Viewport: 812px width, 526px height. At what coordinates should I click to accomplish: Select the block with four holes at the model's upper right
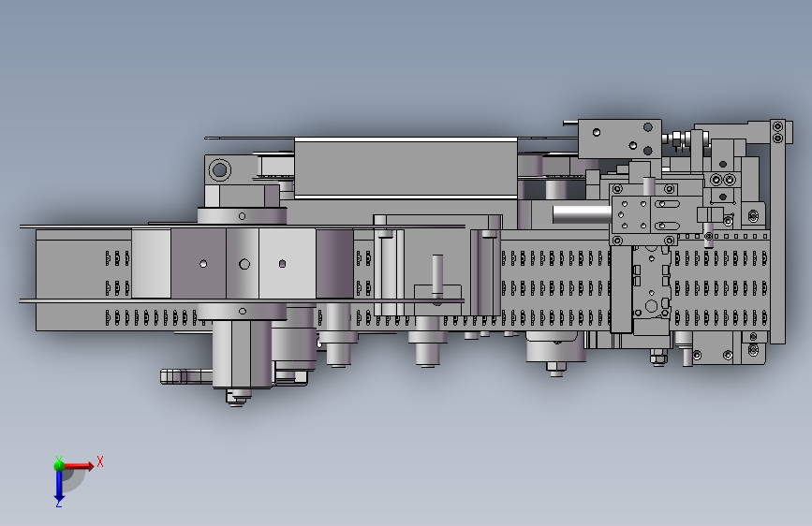tap(619, 139)
